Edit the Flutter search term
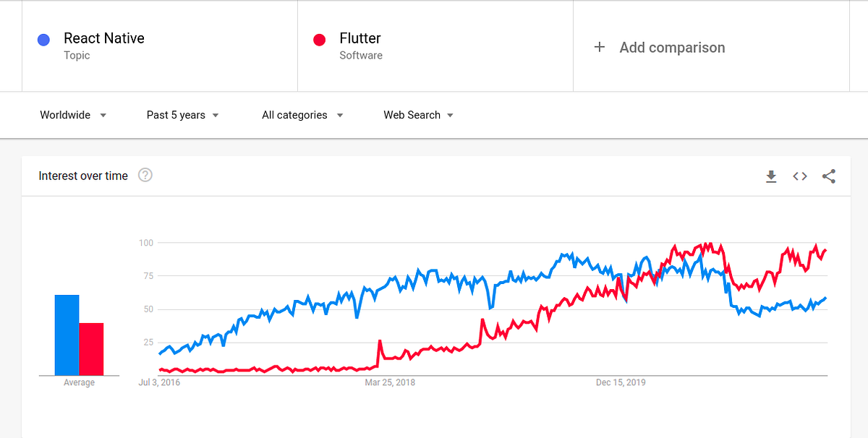The height and width of the screenshot is (438, 868). 360,38
